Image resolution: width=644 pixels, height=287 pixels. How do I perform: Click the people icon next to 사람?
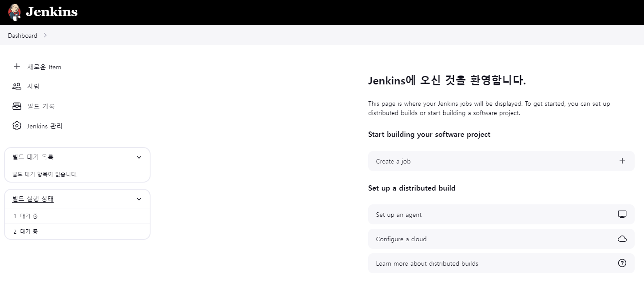pos(17,86)
